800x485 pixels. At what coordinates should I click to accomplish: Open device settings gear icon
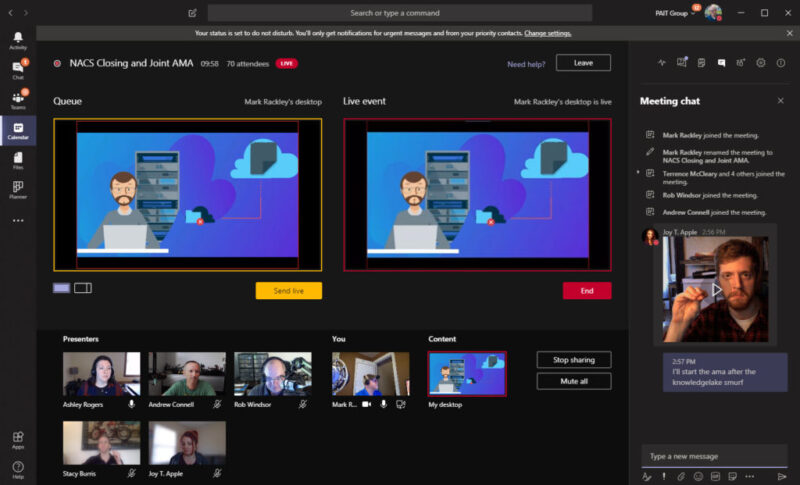point(761,62)
